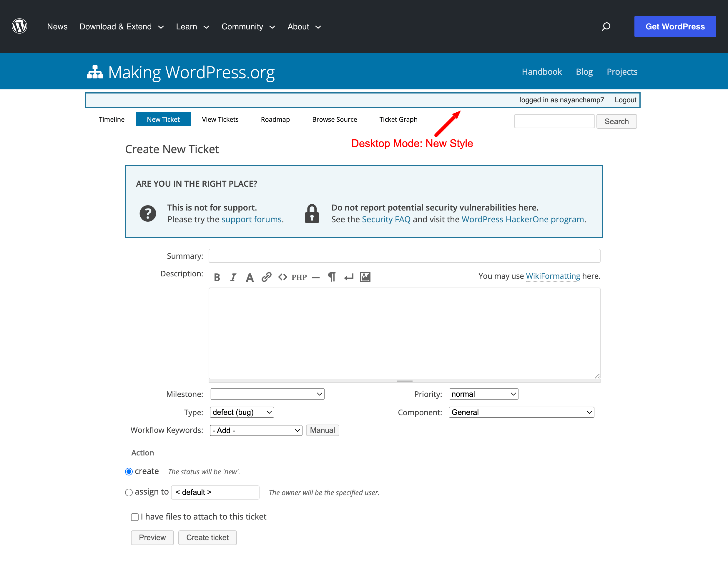
Task: Click the code block brackets icon
Action: click(x=283, y=277)
